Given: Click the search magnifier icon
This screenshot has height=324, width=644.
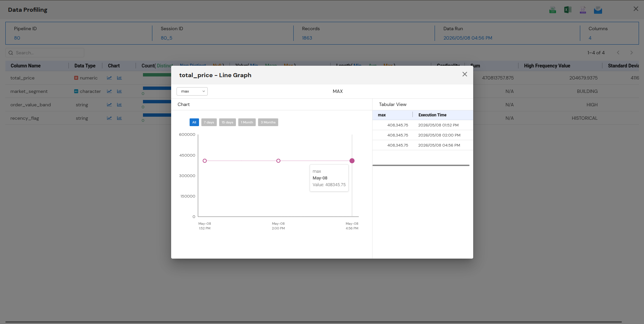Looking at the screenshot, I should pos(11,53).
